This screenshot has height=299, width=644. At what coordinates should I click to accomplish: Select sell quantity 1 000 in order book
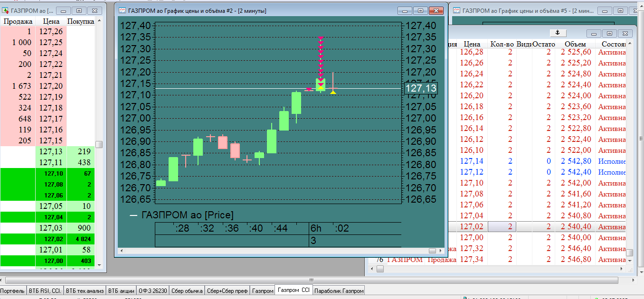coord(18,42)
